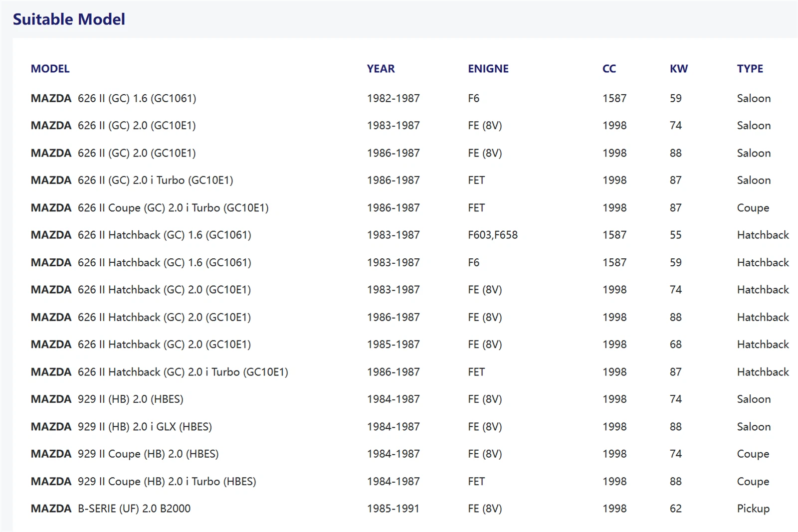
Task: Click Hatchback type in F603,F658 row
Action: click(x=763, y=235)
